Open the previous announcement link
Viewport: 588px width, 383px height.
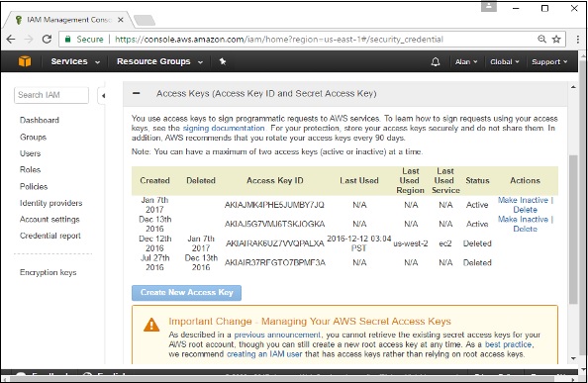(x=277, y=335)
